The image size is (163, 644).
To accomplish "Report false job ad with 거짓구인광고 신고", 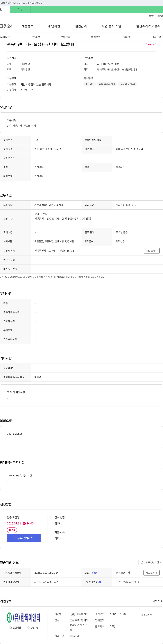I will [x=151, y=562].
